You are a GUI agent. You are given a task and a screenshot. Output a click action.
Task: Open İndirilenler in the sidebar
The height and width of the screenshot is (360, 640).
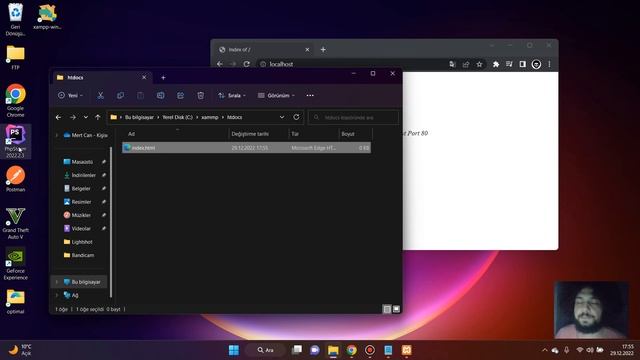83,175
